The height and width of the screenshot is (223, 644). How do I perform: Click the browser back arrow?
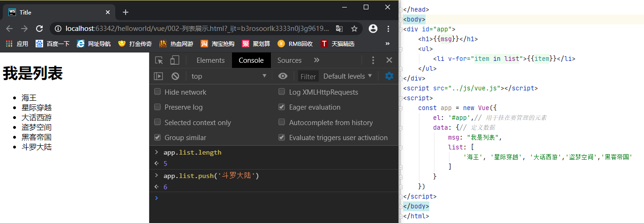9,29
